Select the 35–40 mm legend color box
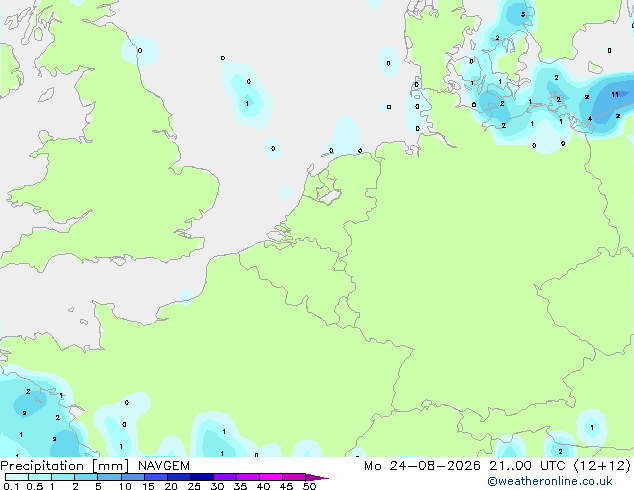This screenshot has height=490, width=634. (x=248, y=477)
